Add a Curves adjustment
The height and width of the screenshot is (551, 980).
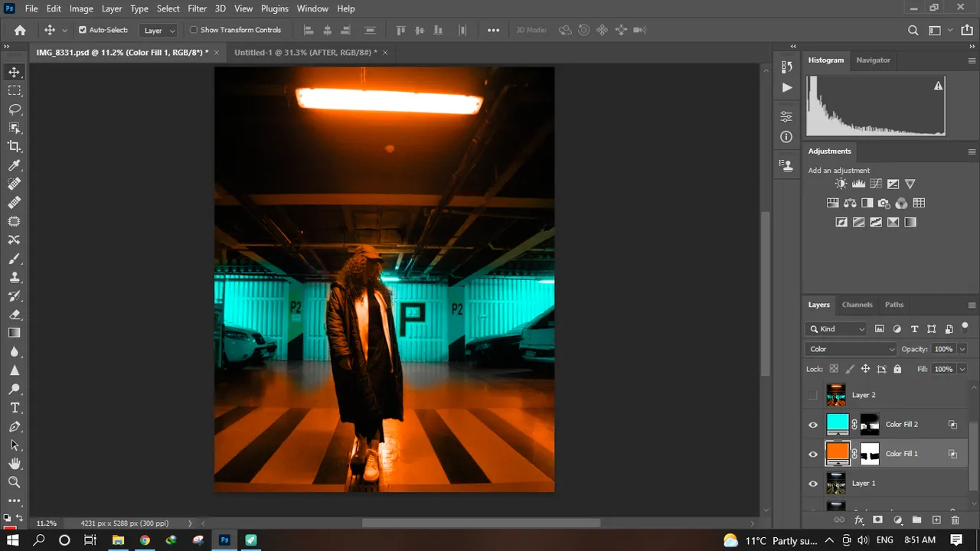876,184
